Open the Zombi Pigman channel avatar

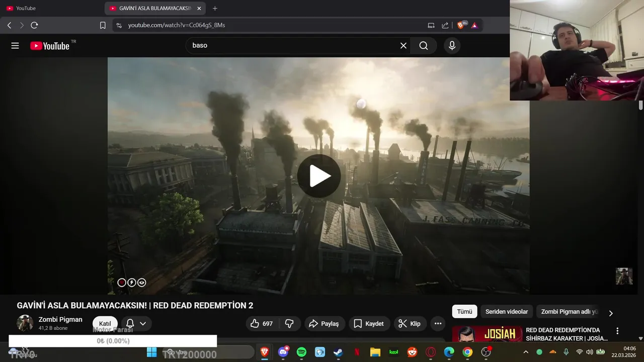click(25, 323)
